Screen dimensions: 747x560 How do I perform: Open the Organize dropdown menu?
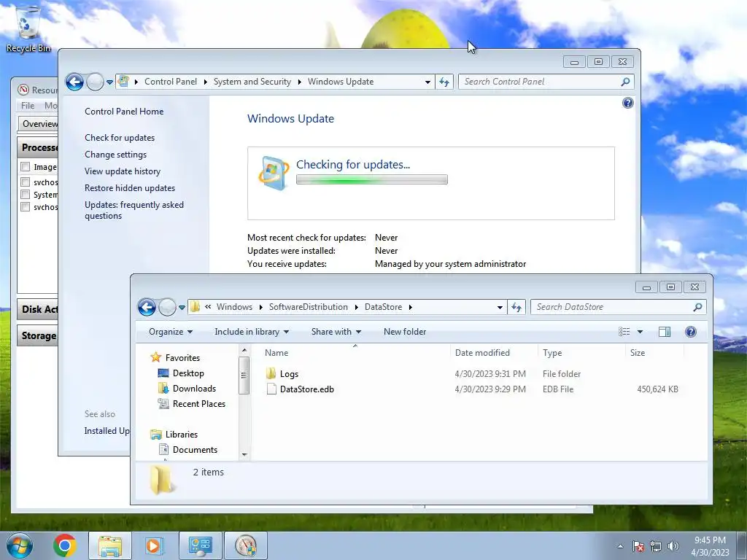tap(171, 332)
